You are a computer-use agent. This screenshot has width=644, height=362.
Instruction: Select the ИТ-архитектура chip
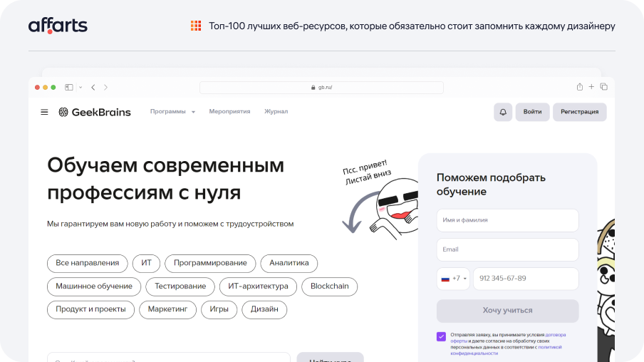[x=258, y=286]
